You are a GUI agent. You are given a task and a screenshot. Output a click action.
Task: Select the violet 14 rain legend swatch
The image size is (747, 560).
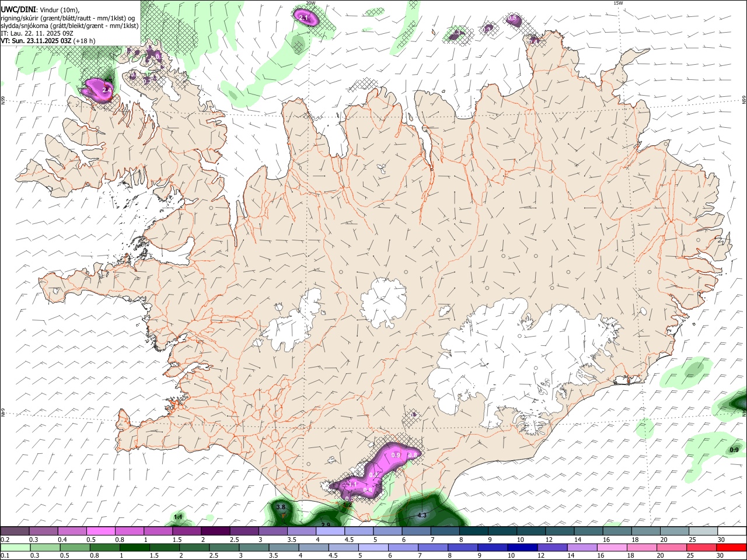pos(582,547)
